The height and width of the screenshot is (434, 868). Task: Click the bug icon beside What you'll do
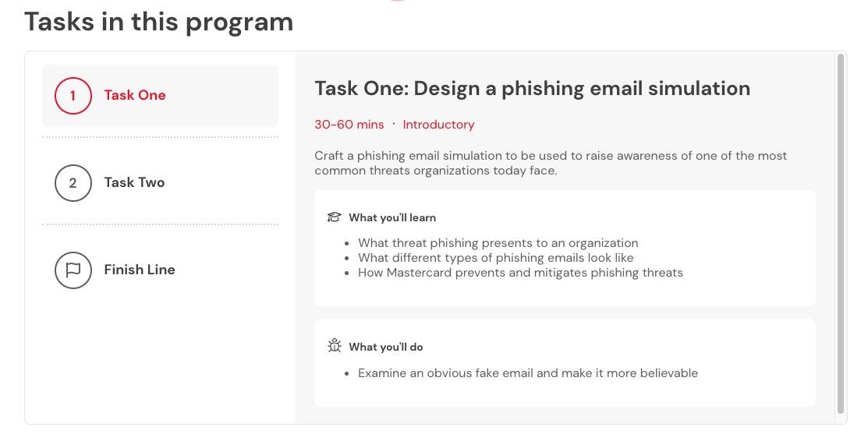[335, 347]
